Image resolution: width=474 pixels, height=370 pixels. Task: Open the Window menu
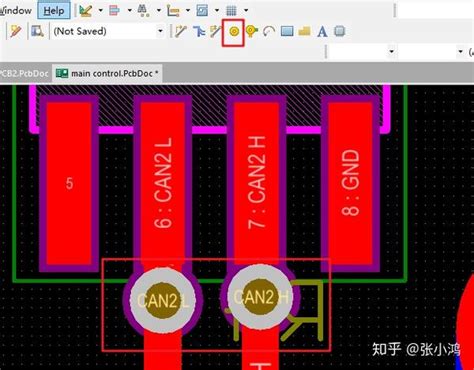coord(15,11)
